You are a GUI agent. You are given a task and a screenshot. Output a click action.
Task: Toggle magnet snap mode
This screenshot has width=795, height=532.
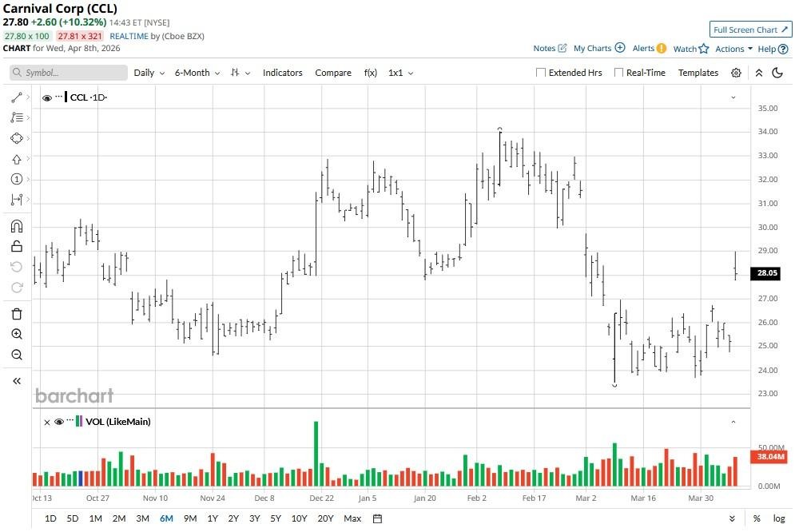pyautogui.click(x=17, y=226)
